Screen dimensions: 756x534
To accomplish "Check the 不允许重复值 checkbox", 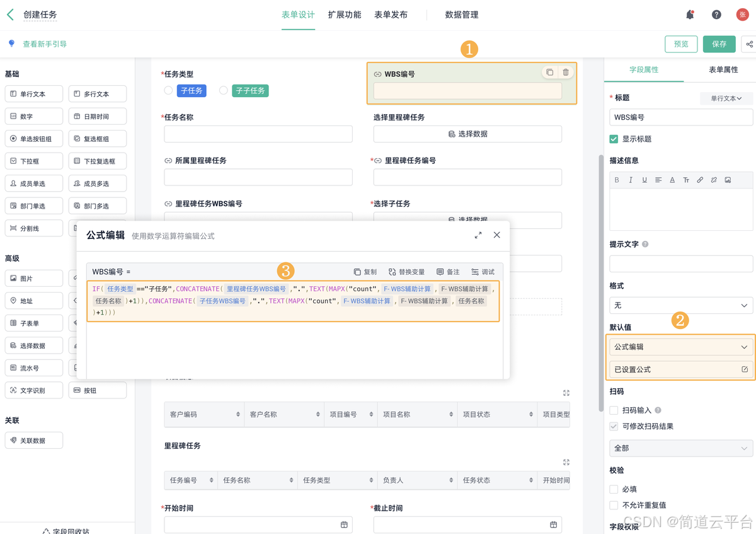I will 614,505.
